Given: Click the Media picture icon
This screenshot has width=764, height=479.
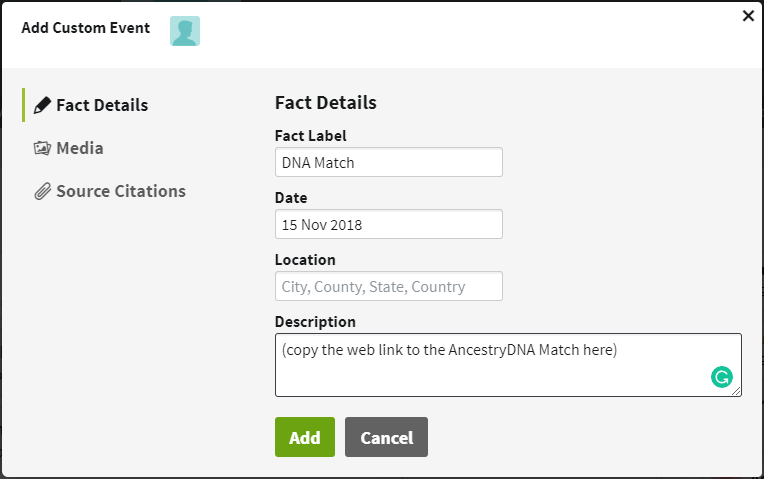Looking at the screenshot, I should pyautogui.click(x=42, y=148).
